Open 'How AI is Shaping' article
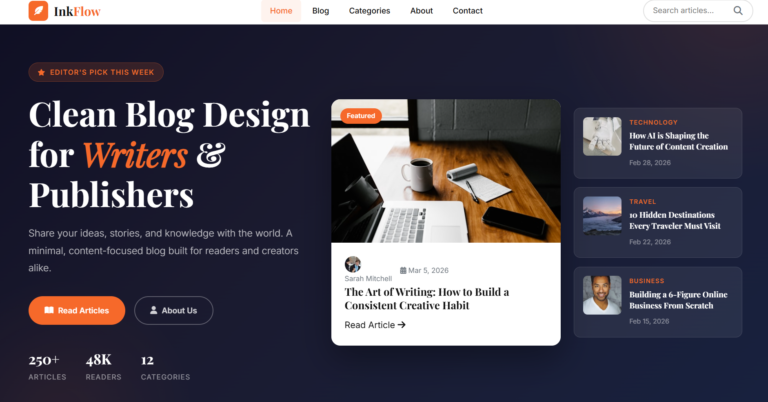768x402 pixels. coord(678,141)
